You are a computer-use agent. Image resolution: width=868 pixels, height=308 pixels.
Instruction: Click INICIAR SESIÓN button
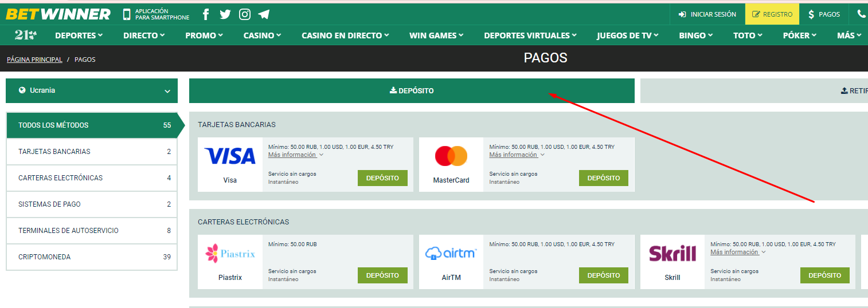tap(707, 14)
